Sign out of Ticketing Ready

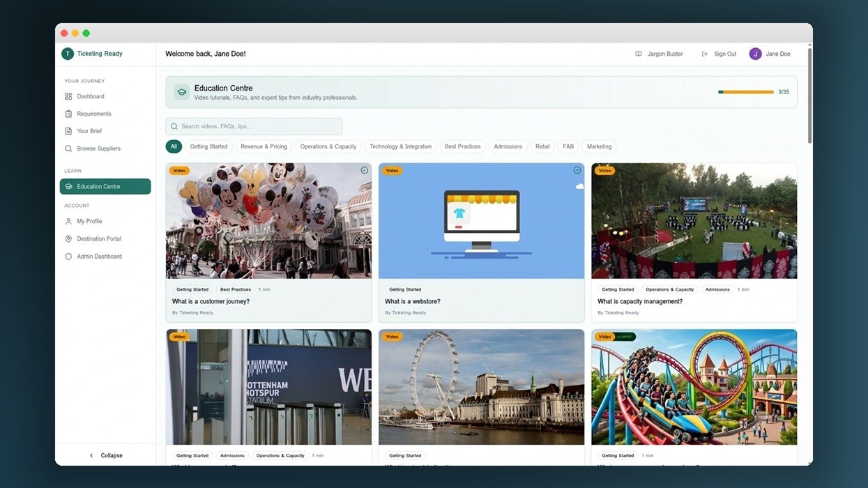(719, 53)
